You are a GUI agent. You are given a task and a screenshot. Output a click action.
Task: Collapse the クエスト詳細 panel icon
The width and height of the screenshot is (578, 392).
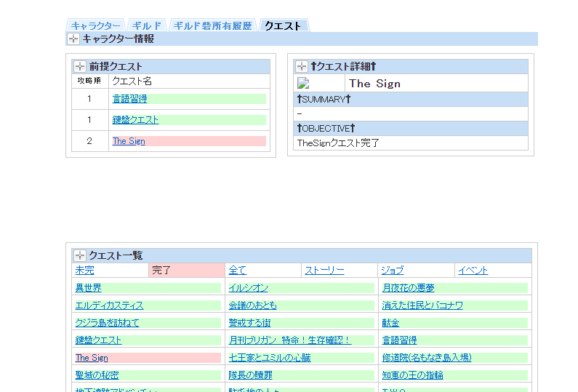(x=302, y=67)
